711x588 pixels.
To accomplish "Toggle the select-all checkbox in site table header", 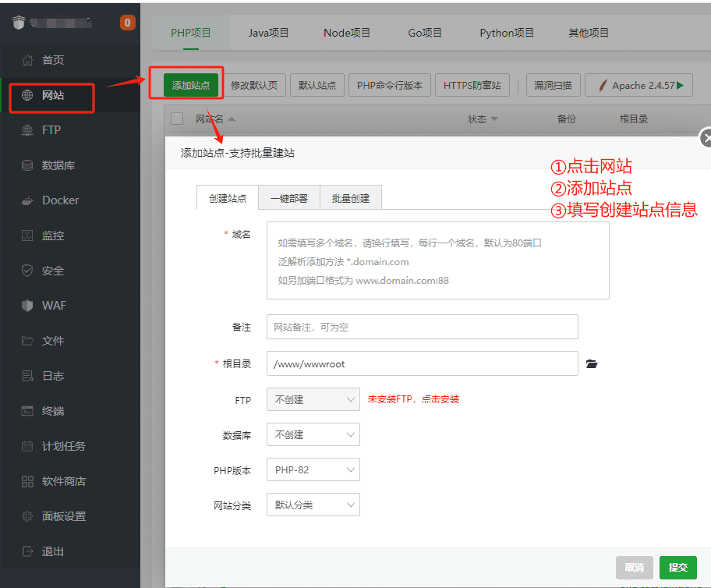I will pos(177,119).
